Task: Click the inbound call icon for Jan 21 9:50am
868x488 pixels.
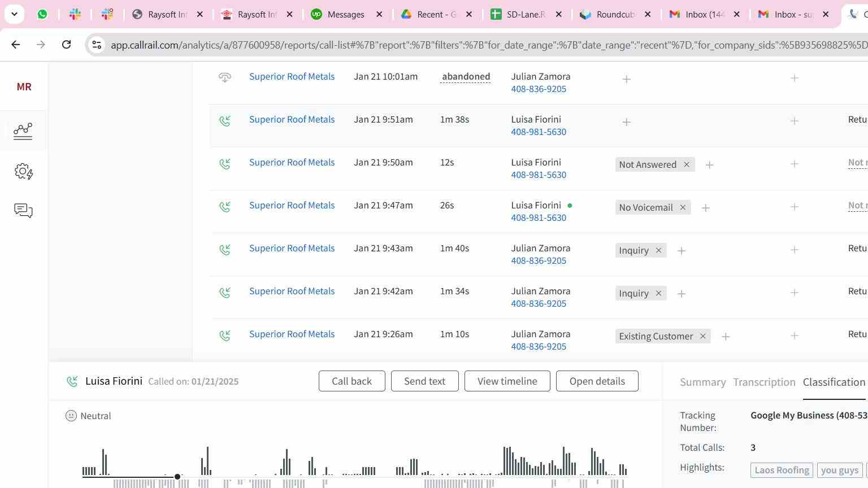Action: click(225, 163)
